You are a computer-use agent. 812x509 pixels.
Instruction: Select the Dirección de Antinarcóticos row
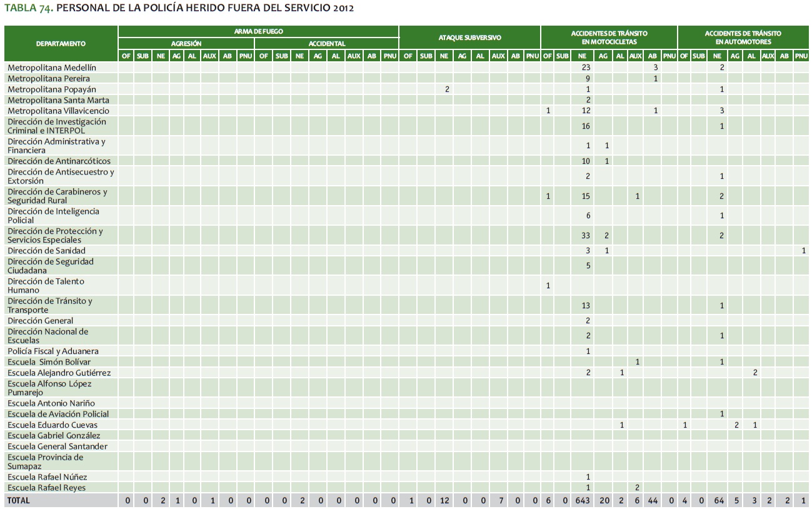(59, 161)
